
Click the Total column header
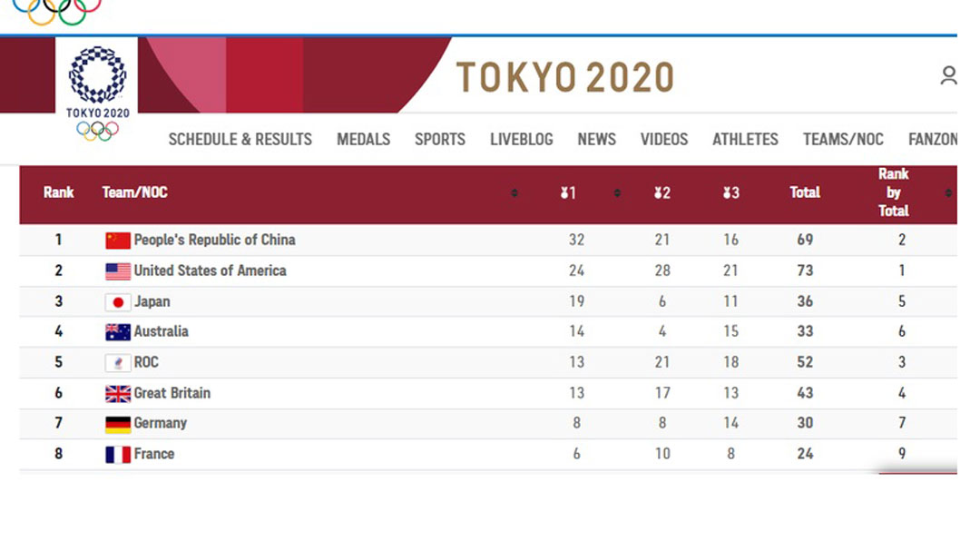(804, 192)
